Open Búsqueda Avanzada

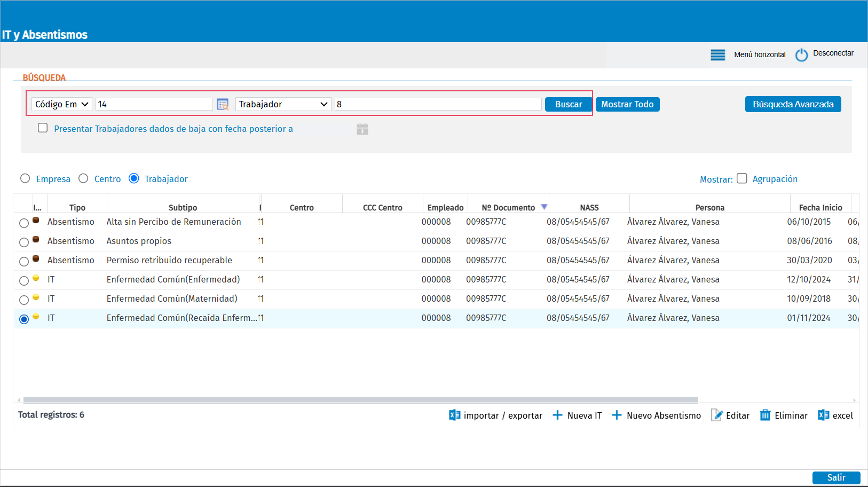793,104
